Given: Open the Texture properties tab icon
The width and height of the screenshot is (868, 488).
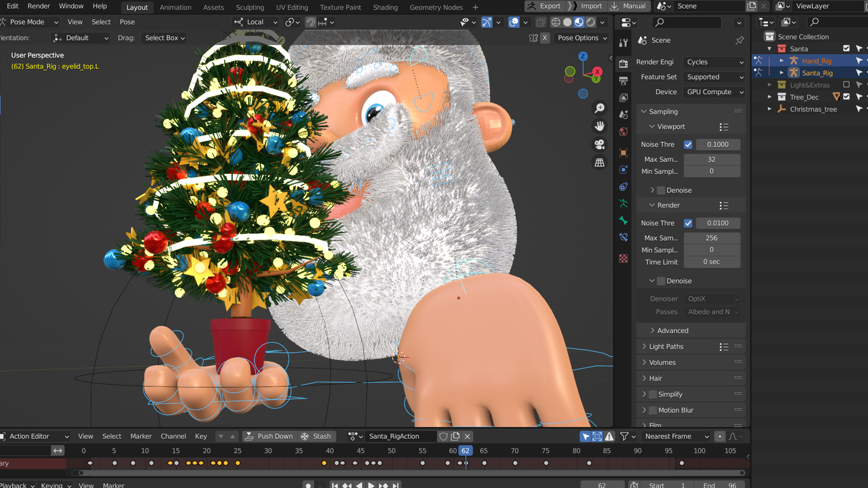Looking at the screenshot, I should (x=623, y=258).
